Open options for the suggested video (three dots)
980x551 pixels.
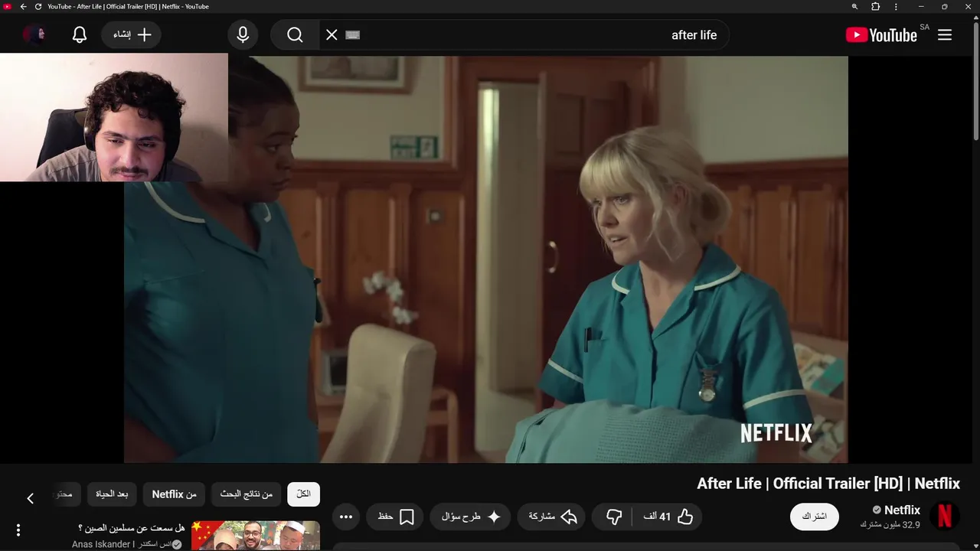pos(18,530)
